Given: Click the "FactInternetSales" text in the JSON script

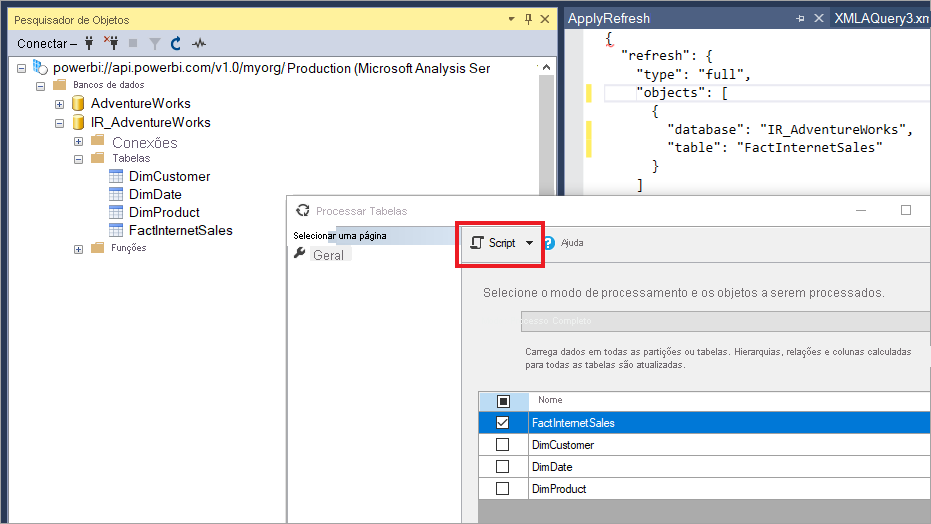Looking at the screenshot, I should pos(810,147).
